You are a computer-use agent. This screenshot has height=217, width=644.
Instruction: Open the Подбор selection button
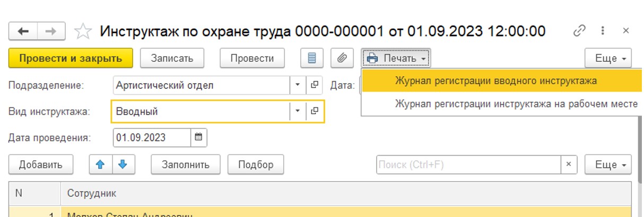[256, 165]
